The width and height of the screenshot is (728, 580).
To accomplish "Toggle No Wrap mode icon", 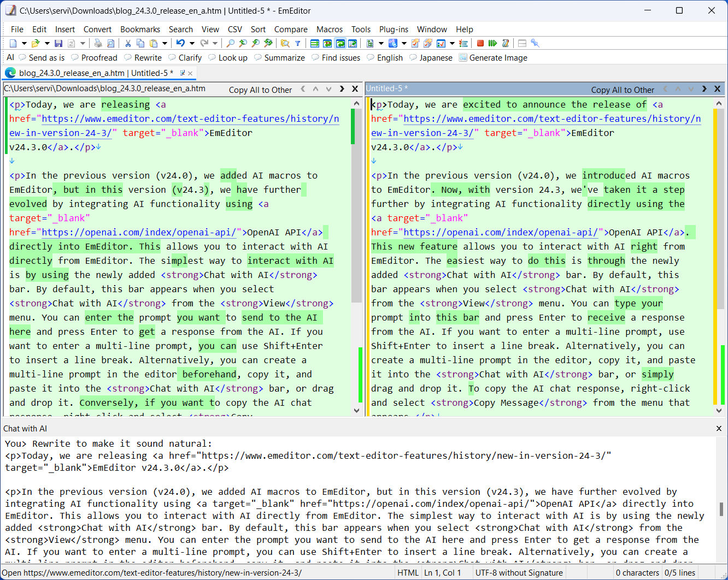I will pos(315,43).
